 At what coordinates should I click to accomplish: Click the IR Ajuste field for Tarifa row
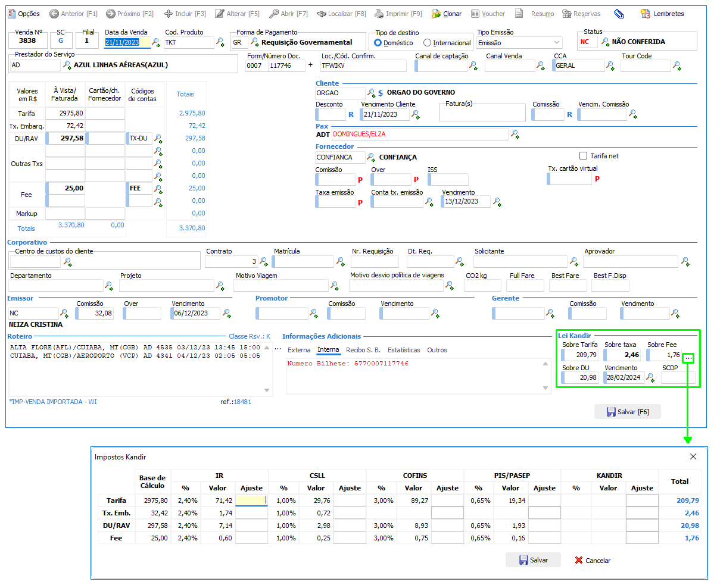tap(251, 501)
